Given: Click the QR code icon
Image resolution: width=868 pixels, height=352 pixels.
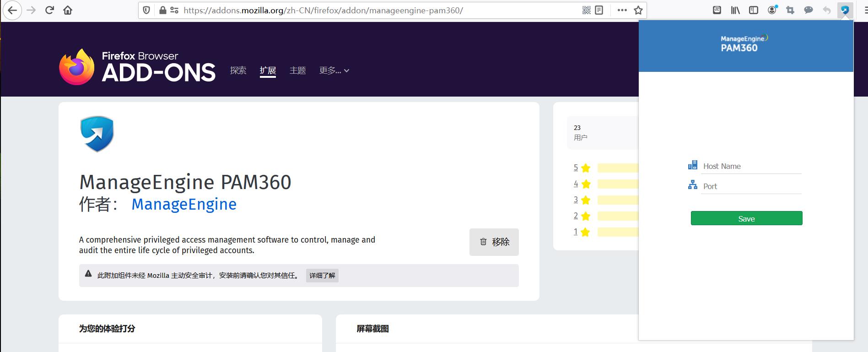Looking at the screenshot, I should click(587, 10).
